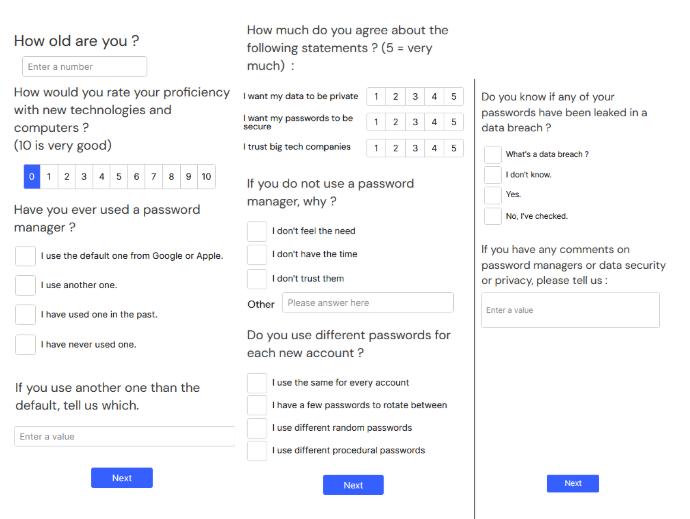The height and width of the screenshot is (519, 690).
Task: Click the password manager name text field
Action: [125, 436]
